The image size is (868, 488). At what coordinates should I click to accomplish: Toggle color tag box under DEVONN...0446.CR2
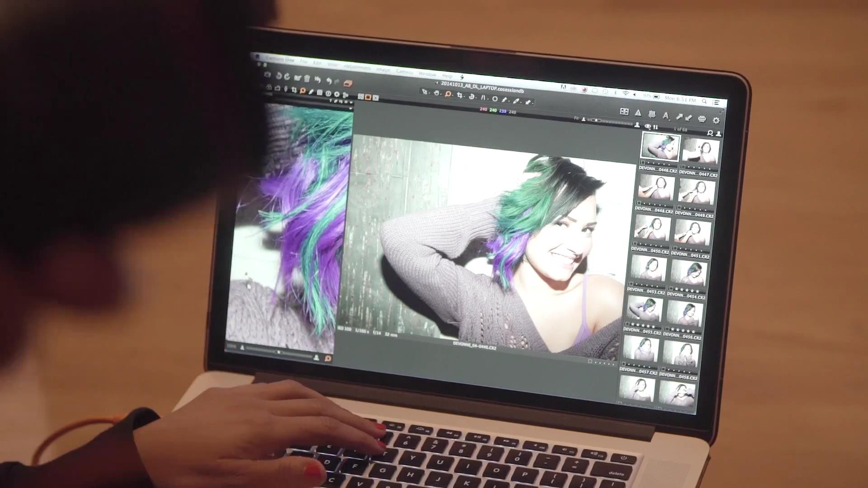643,163
